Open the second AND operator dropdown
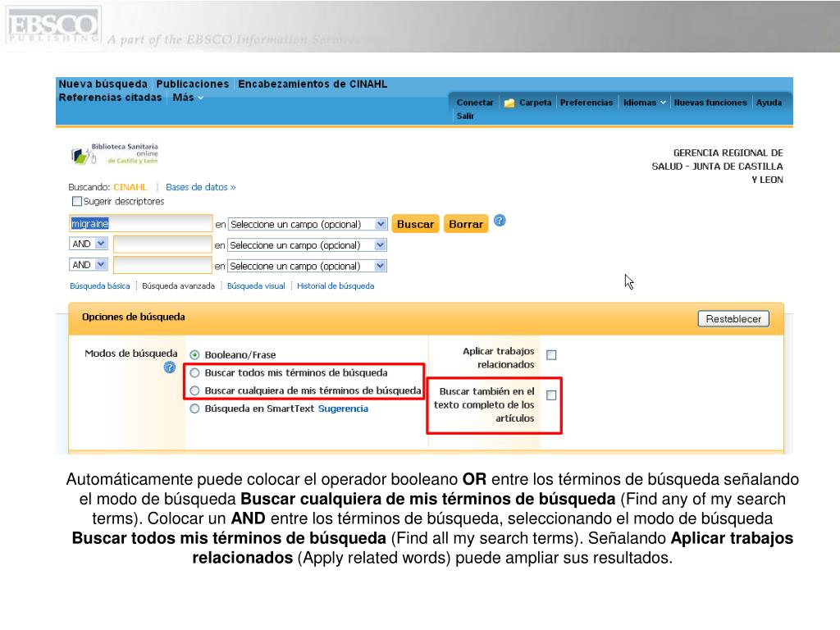 [101, 265]
